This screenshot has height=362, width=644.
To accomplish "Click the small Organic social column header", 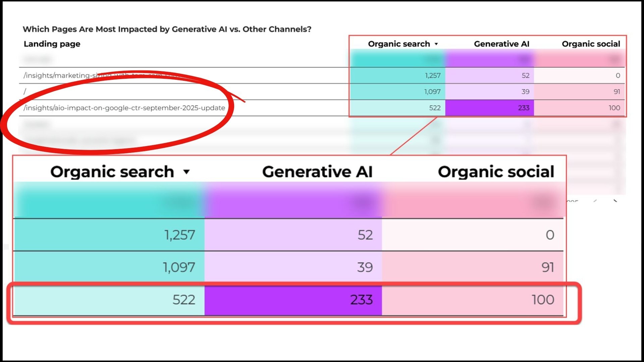I will [591, 44].
